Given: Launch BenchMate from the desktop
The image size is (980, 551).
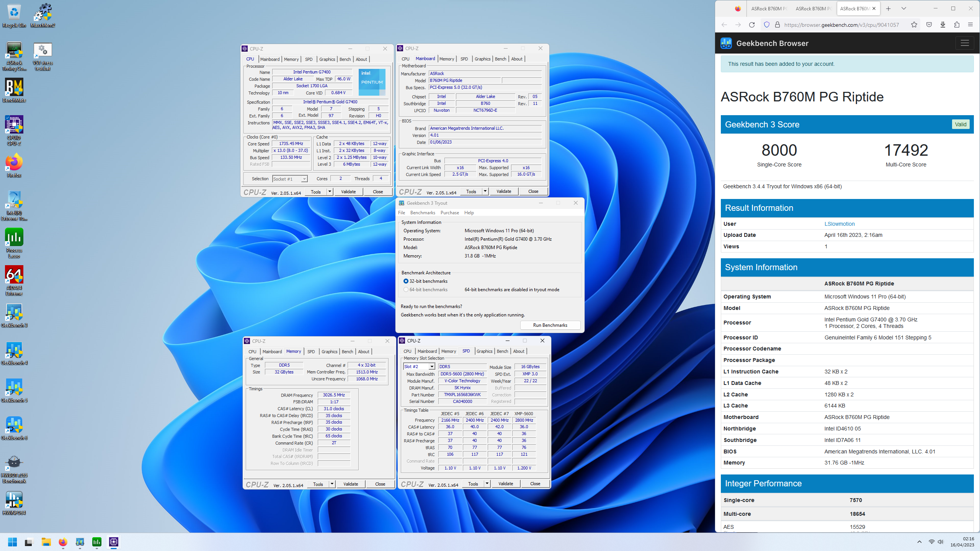Looking at the screenshot, I should coord(14,90).
